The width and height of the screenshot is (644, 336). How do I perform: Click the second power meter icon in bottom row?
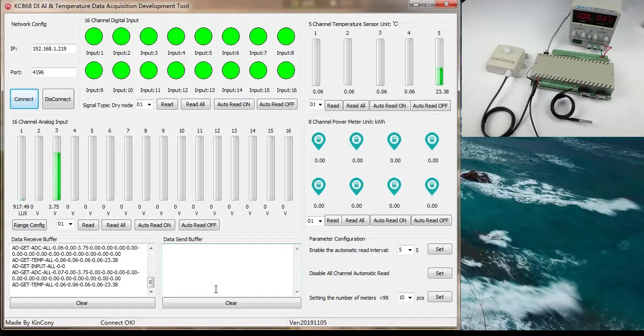(356, 186)
